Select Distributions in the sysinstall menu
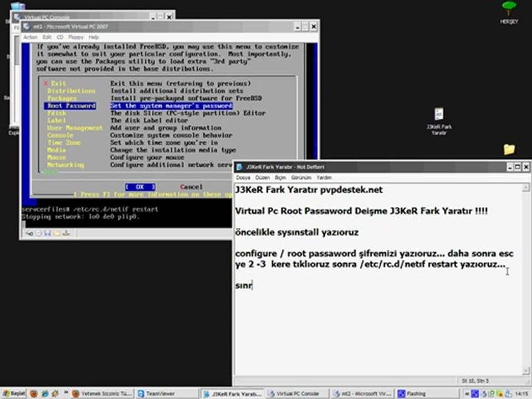The image size is (532, 399). (71, 91)
